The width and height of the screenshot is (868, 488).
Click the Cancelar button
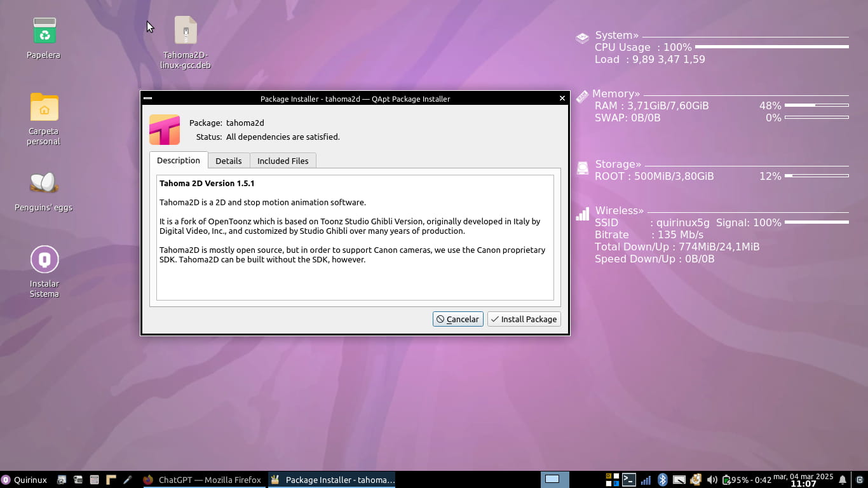pyautogui.click(x=458, y=319)
